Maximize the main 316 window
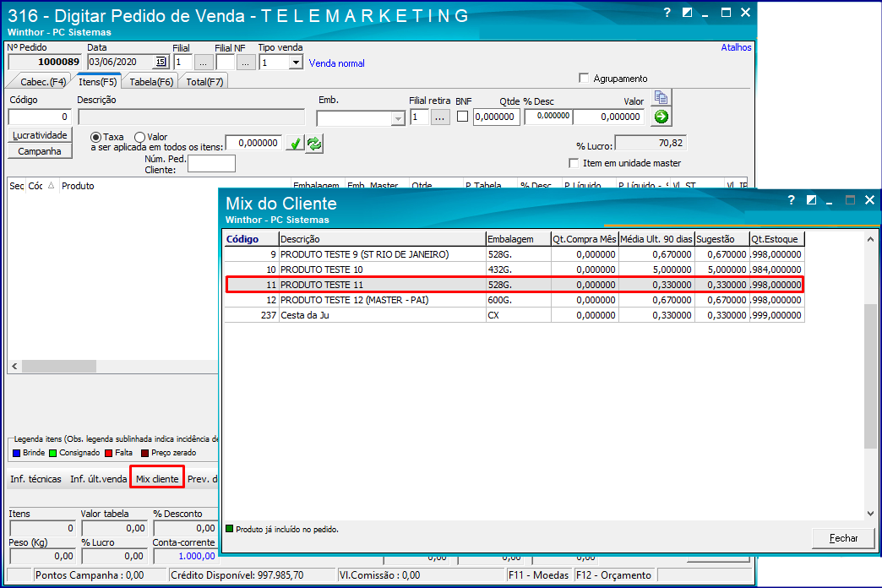Viewport: 882px width, 588px height. 727,13
